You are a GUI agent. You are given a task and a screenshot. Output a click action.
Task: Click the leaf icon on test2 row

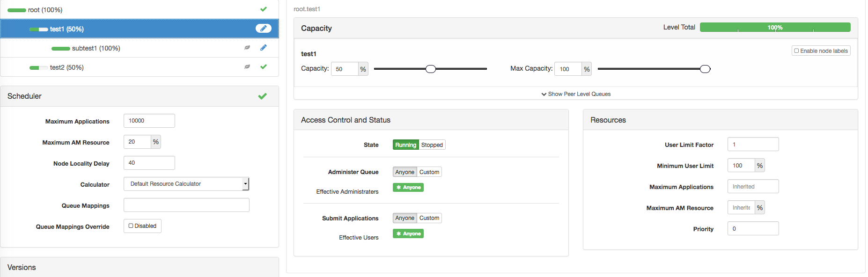tap(247, 67)
